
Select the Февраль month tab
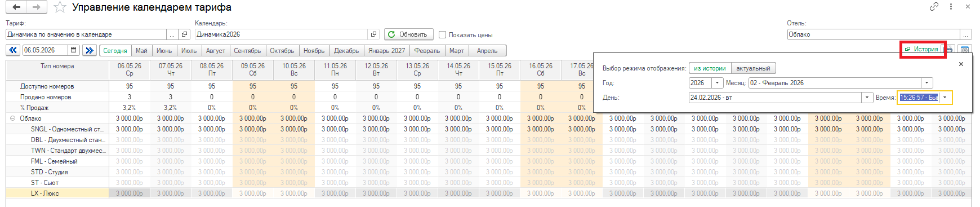click(x=427, y=51)
